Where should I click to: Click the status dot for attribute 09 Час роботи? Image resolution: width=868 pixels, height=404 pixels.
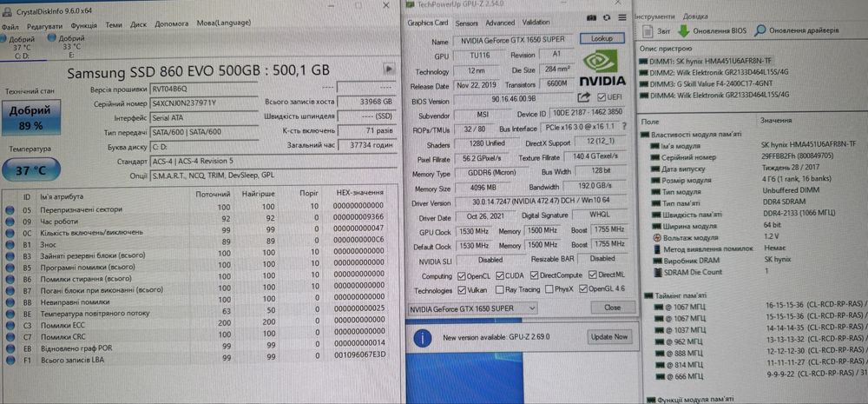click(x=9, y=222)
